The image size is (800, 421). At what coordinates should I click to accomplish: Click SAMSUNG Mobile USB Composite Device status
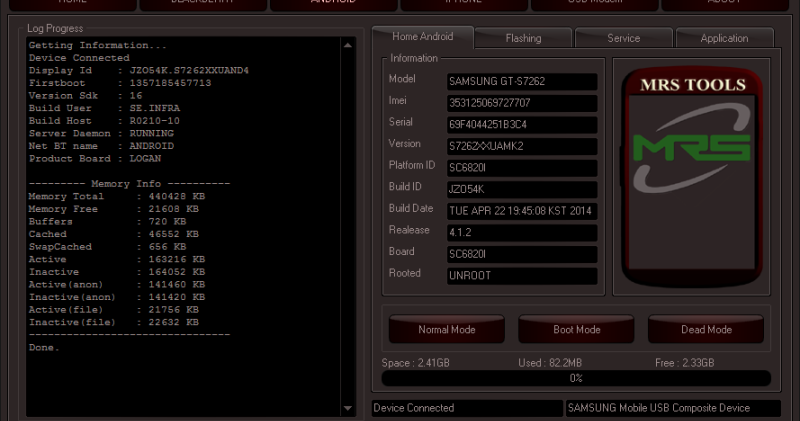[673, 408]
